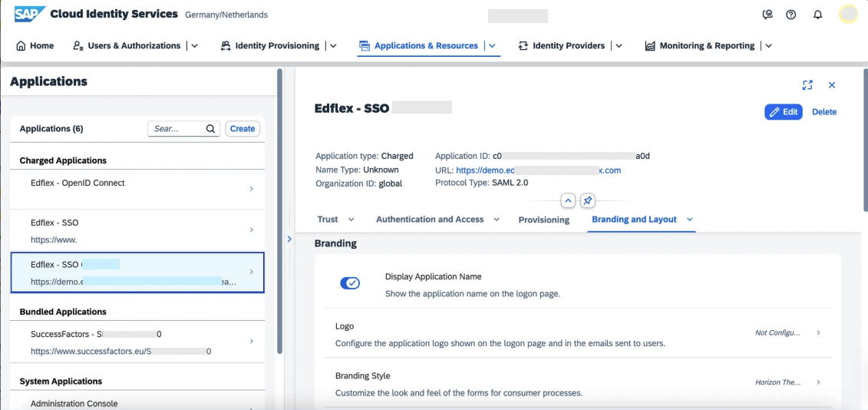The image size is (868, 410).
Task: Click the Applications & Resources icon
Action: (x=365, y=45)
